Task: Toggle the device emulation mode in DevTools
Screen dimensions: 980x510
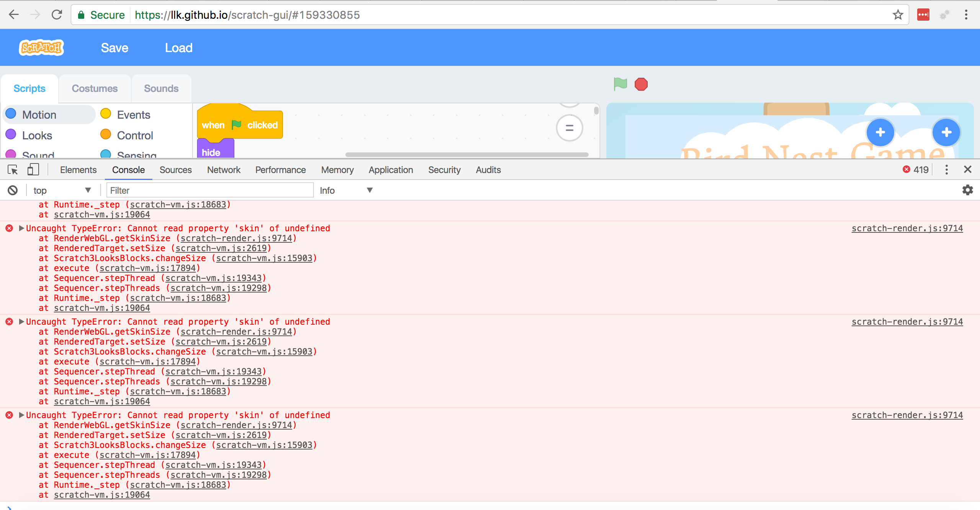Action: [x=33, y=170]
